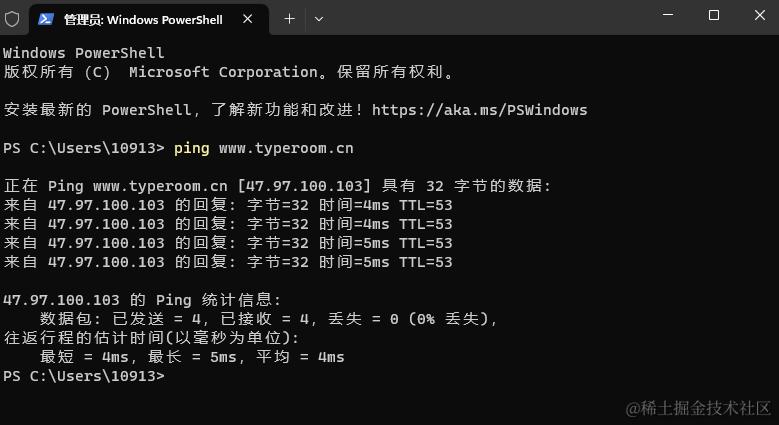Close the terminal window
This screenshot has width=779, height=425.
tap(757, 16)
